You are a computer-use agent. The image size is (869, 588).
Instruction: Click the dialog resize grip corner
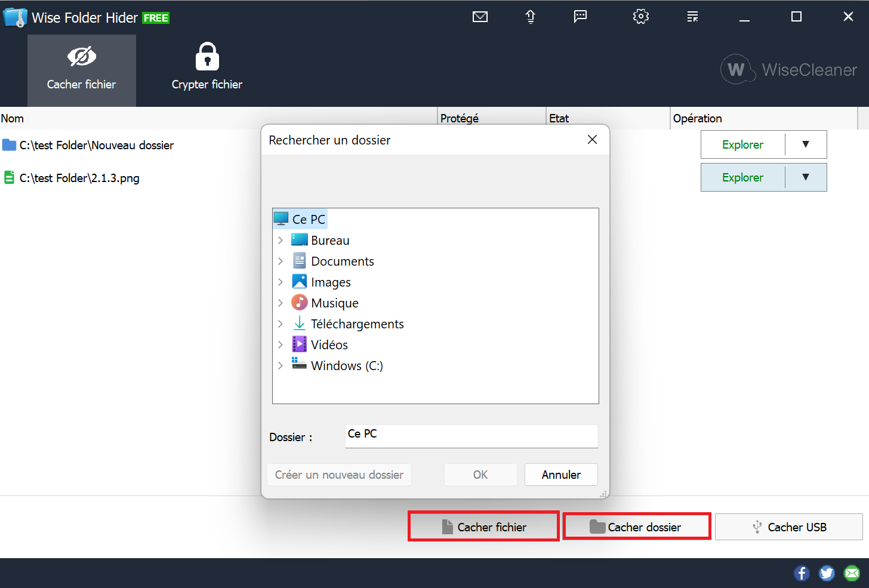(603, 494)
